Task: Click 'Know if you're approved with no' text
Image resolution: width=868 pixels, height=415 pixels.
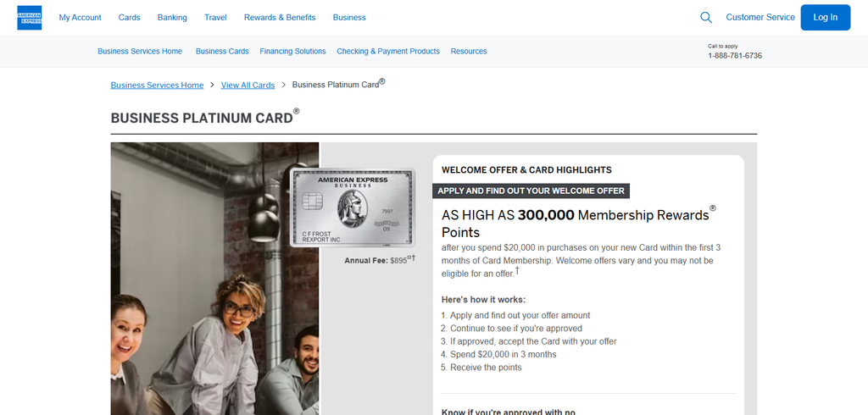Action: tap(509, 412)
